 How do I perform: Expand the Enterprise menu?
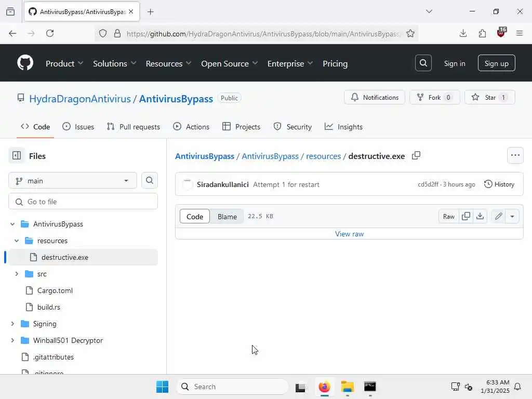click(290, 63)
